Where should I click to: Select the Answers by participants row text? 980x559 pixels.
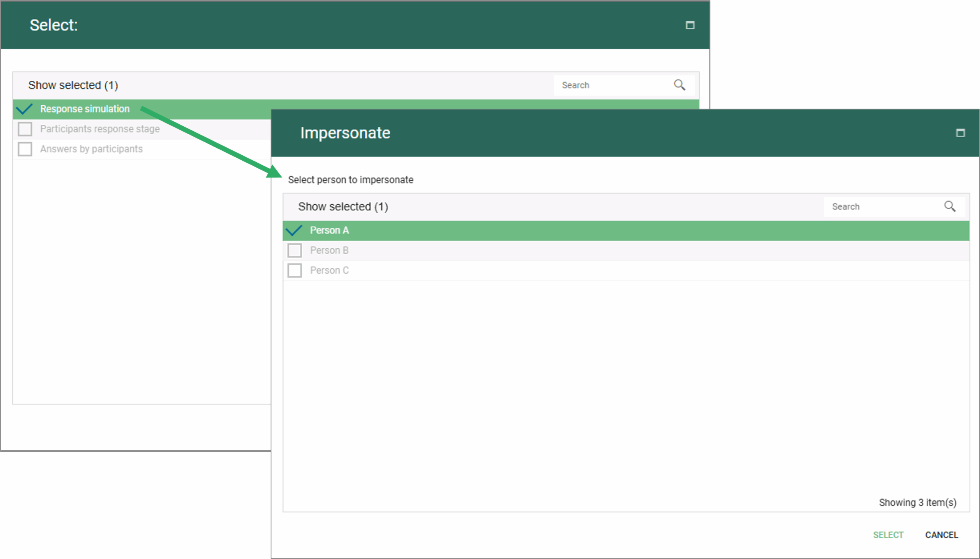pyautogui.click(x=91, y=149)
